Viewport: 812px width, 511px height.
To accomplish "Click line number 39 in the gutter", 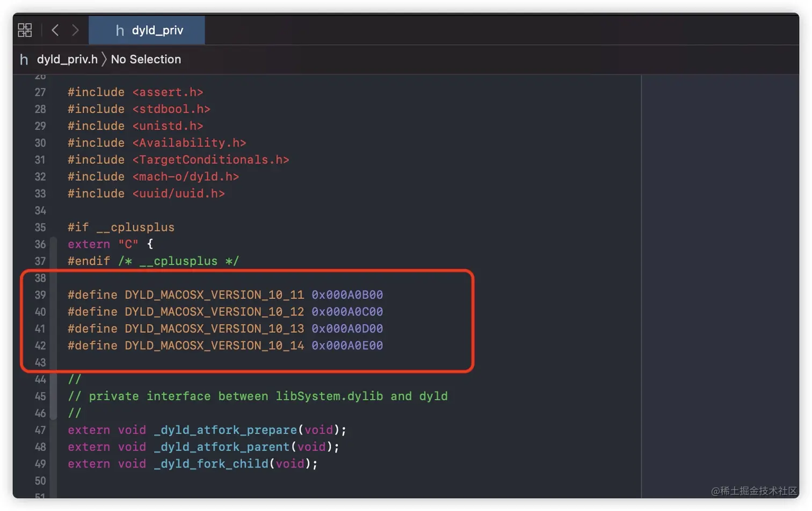I will (x=40, y=295).
